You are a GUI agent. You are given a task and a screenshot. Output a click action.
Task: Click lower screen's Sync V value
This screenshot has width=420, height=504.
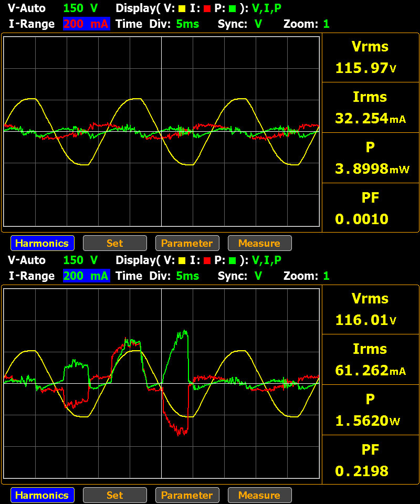coord(258,276)
